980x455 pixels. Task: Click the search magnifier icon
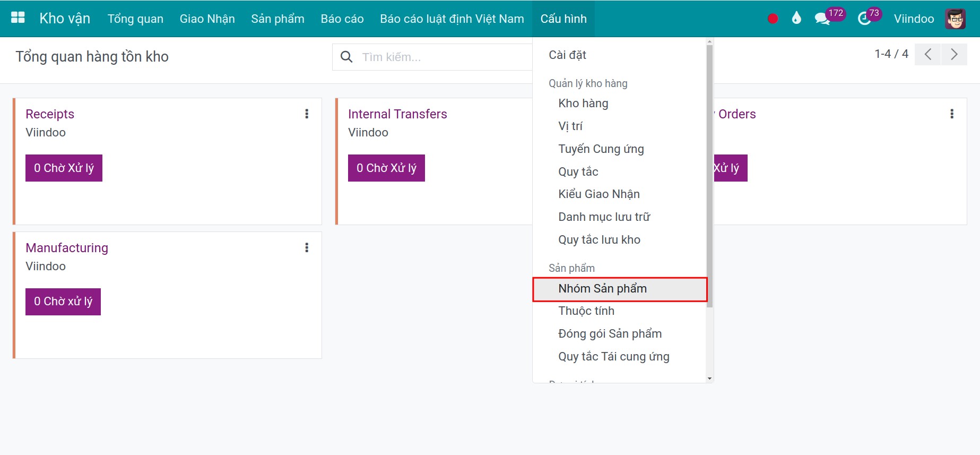click(x=346, y=56)
